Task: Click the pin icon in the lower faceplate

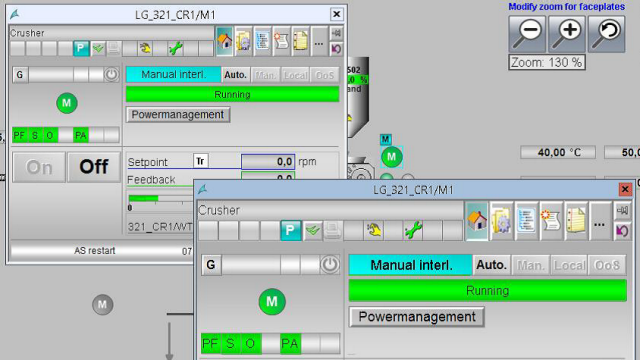Action: pyautogui.click(x=622, y=211)
